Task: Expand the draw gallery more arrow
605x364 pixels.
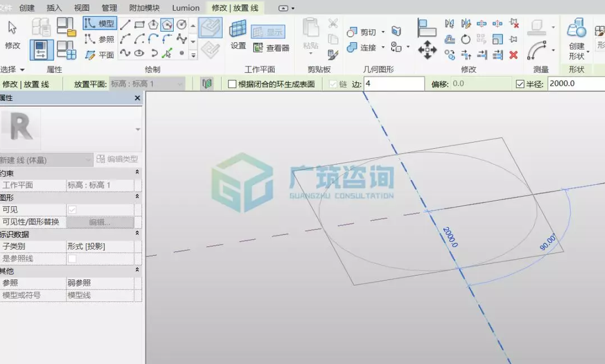Action: tap(193, 55)
